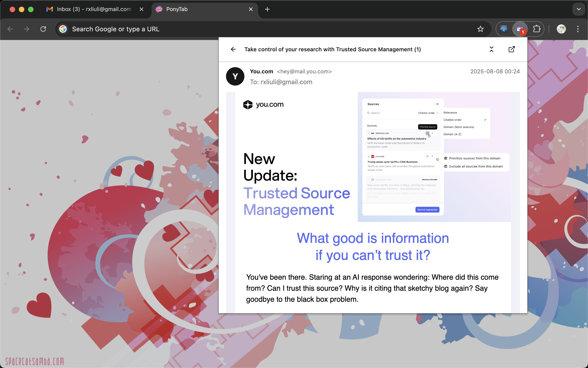Click the Trusted Source Management banner image
Screen dimensions: 588x368
[434, 157]
